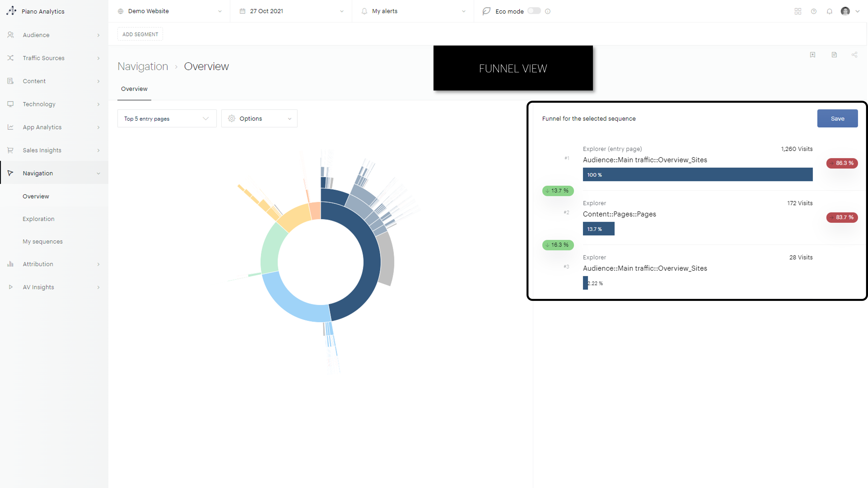Toggle the Eco mode switch
This screenshot has height=488, width=868.
coord(534,11)
